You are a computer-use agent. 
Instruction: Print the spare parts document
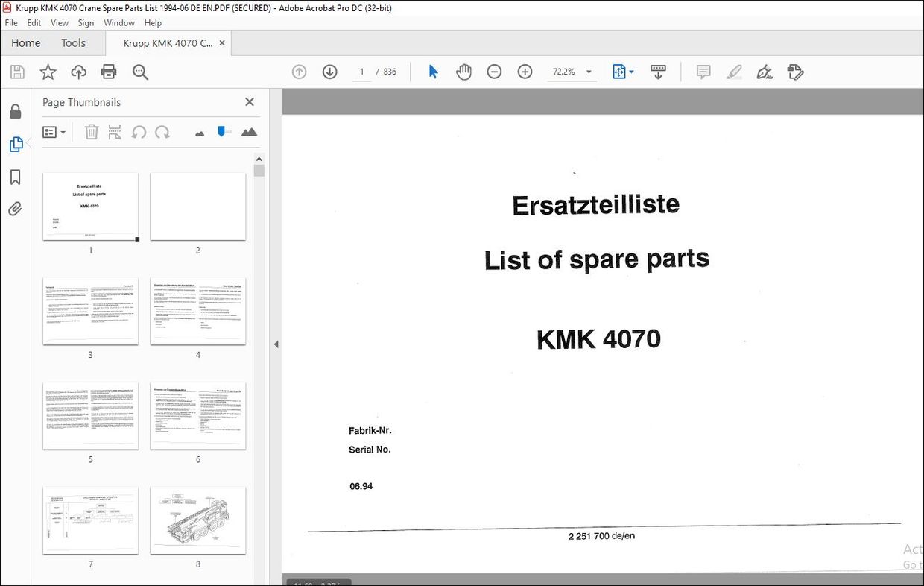(x=110, y=71)
